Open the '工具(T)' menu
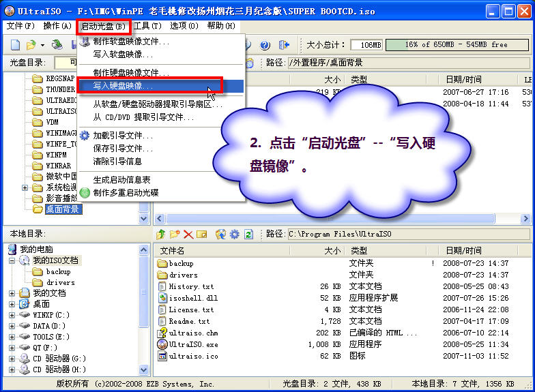Viewport: 535px width, 392px height. click(147, 26)
